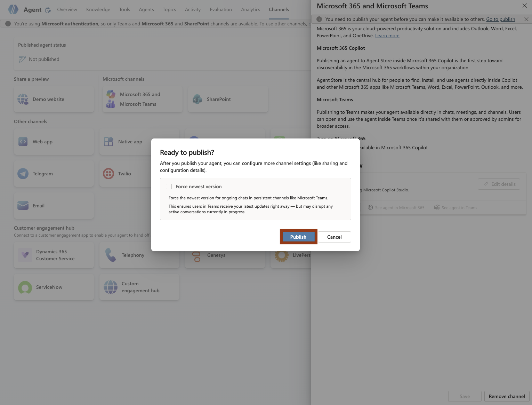532x405 pixels.
Task: Click the ServiceNow green logo icon
Action: 25,287
